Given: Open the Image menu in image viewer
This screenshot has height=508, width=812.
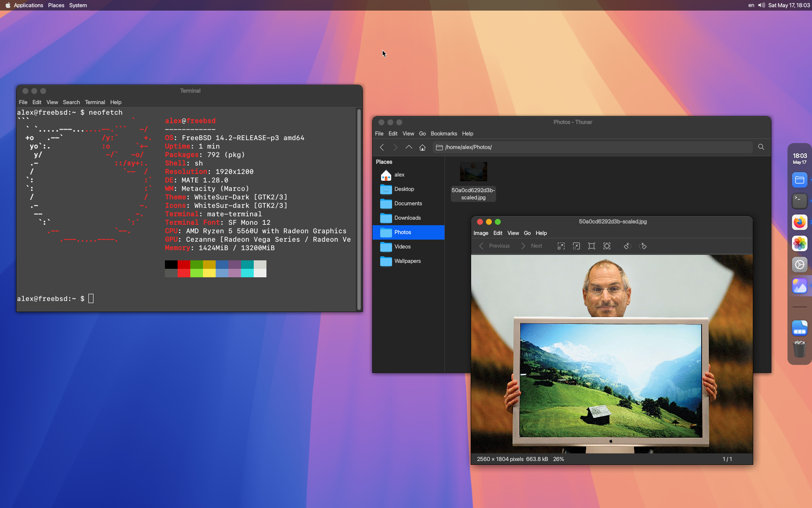Looking at the screenshot, I should [x=481, y=233].
